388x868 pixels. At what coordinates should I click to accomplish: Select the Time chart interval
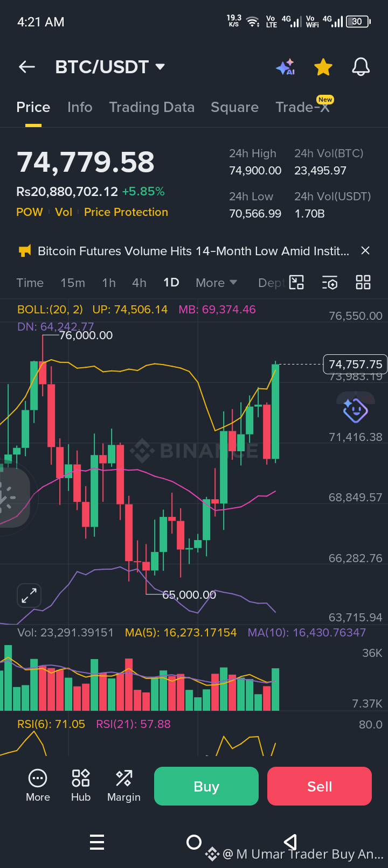click(30, 283)
